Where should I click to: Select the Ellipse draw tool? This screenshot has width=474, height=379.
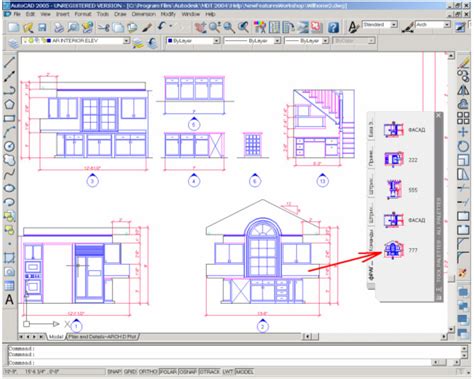9,188
